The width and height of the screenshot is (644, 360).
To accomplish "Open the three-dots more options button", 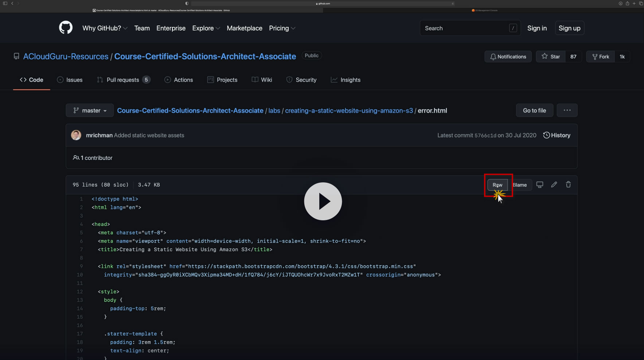I will pos(567,111).
